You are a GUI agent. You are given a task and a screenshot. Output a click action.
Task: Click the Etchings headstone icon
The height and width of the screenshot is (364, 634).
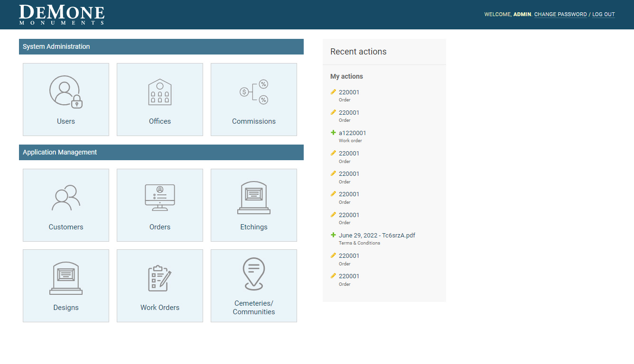254,198
